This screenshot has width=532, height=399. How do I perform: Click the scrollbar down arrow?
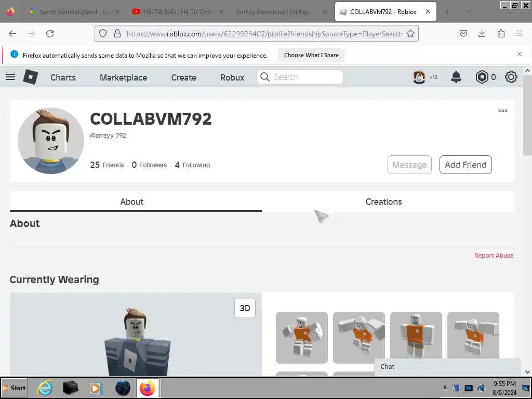527,372
